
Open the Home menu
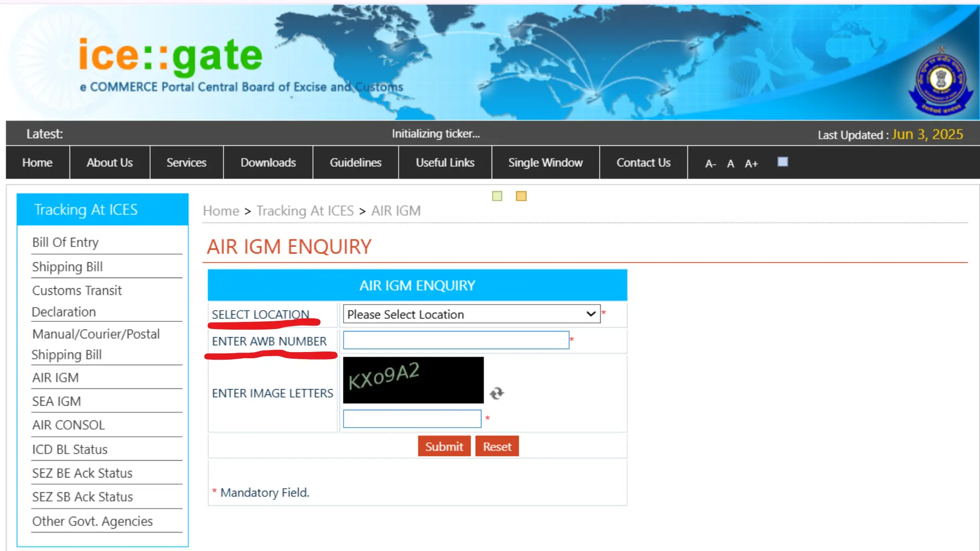point(37,163)
